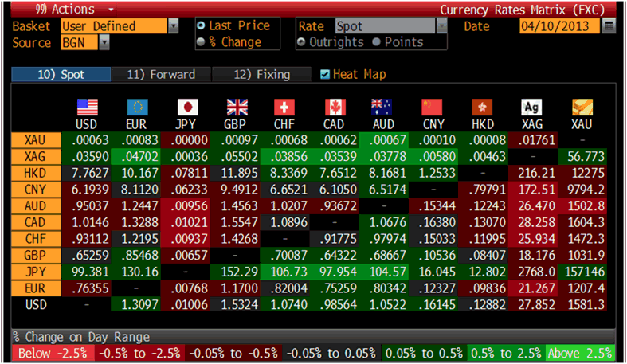This screenshot has width=627, height=364.
Task: Select the CHF Swiss flag icon
Action: pos(284,108)
